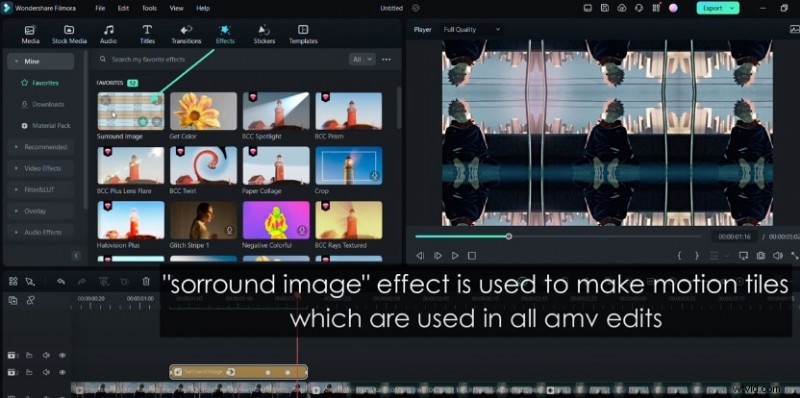Mute video track 2 with its speaker icon
Screen dimensions: 800x398
(46, 372)
